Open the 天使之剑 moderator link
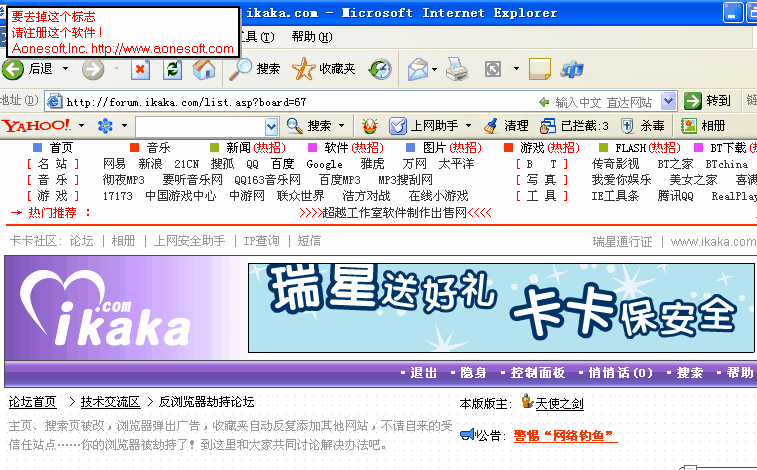The height and width of the screenshot is (470, 757). click(559, 403)
